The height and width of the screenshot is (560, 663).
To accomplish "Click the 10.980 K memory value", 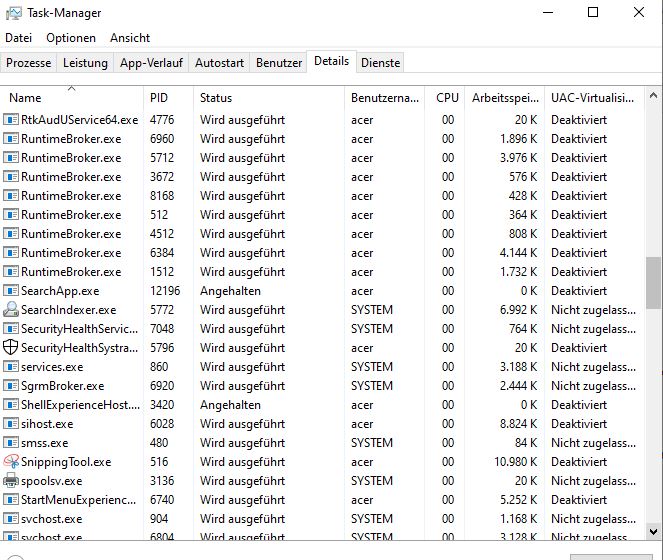I will [515, 462].
